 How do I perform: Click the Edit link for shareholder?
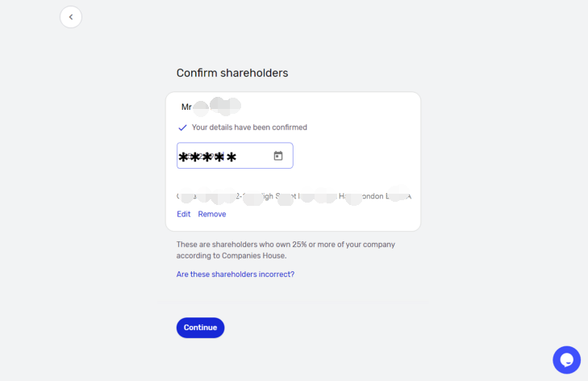pyautogui.click(x=183, y=214)
